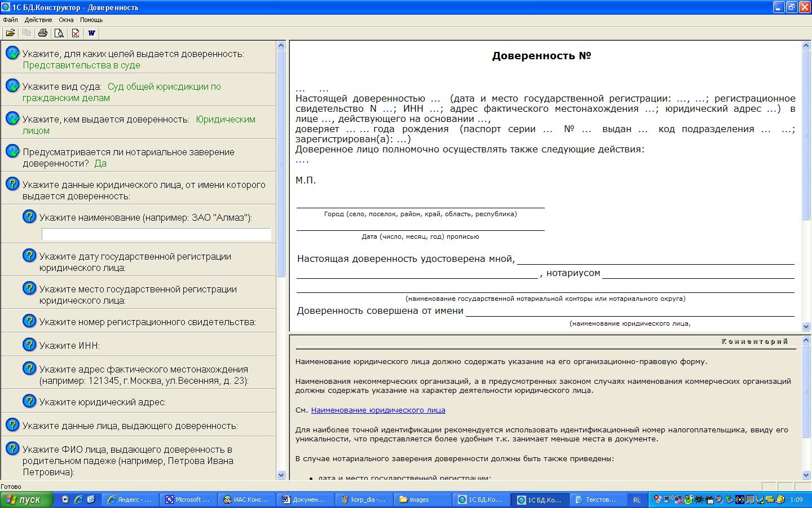Click the icon beside the notarial certification question

point(12,151)
